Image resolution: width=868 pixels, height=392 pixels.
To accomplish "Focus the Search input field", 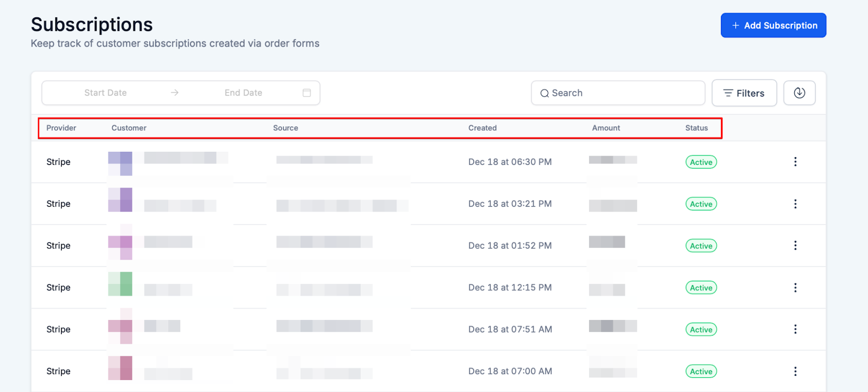I will [x=624, y=93].
